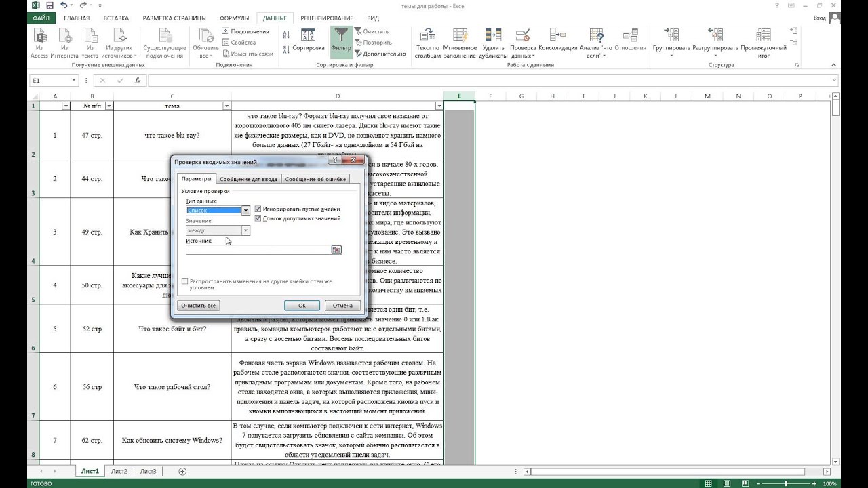Image resolution: width=868 pixels, height=488 pixels.
Task: Open the Тип данных dropdown showing Список
Action: [246, 211]
